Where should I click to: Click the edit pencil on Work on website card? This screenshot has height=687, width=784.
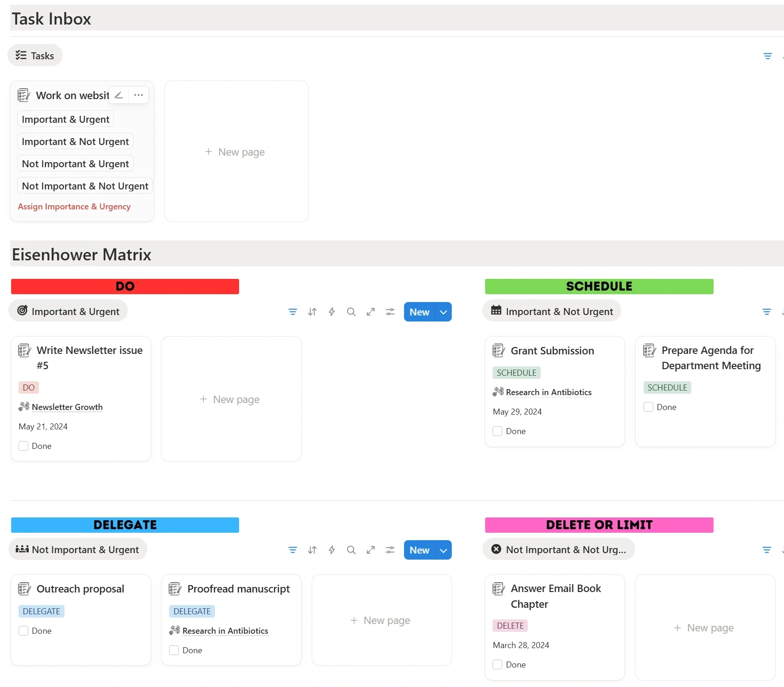(118, 95)
